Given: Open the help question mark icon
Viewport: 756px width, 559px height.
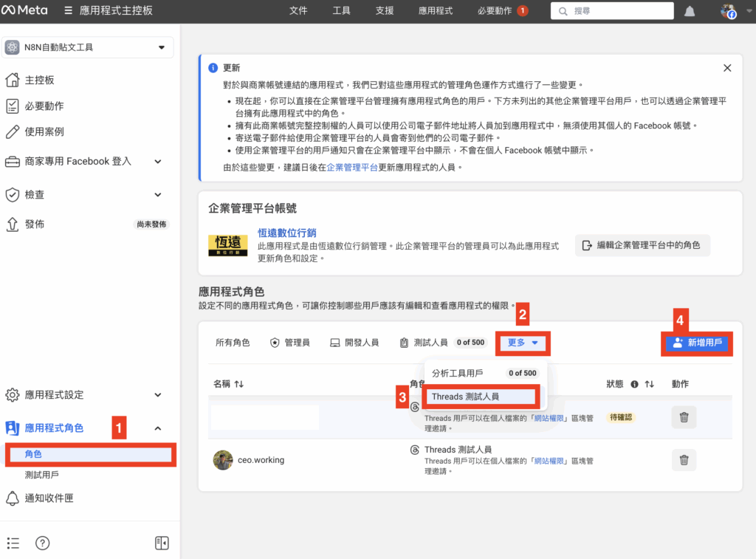Looking at the screenshot, I should tap(42, 543).
